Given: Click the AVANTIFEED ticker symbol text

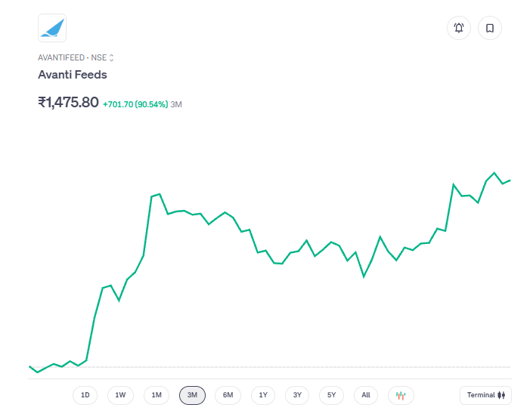Looking at the screenshot, I should 62,57.
